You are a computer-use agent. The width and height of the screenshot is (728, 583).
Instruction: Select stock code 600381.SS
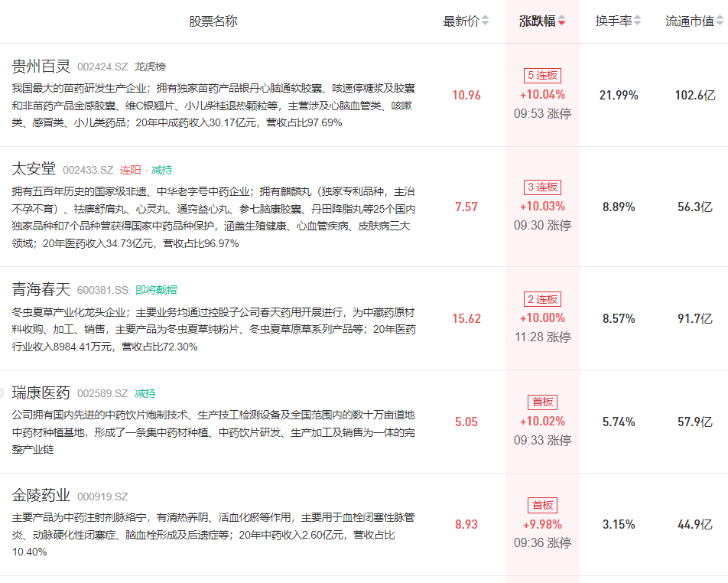(102, 290)
